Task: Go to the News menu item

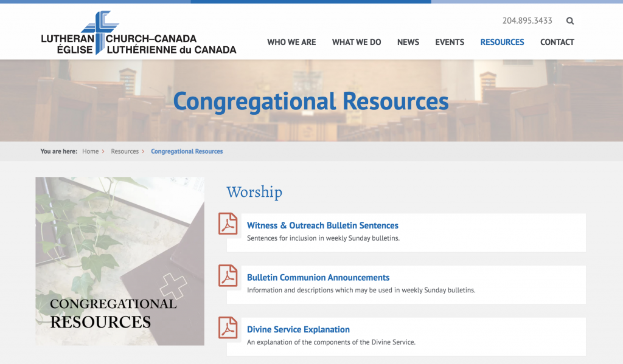Action: [x=408, y=42]
